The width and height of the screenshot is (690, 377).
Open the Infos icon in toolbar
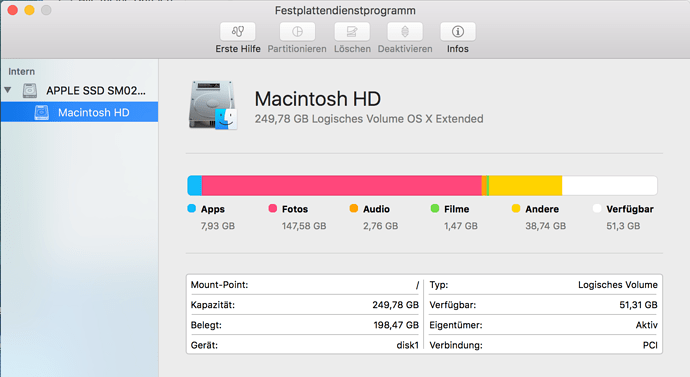click(x=458, y=32)
